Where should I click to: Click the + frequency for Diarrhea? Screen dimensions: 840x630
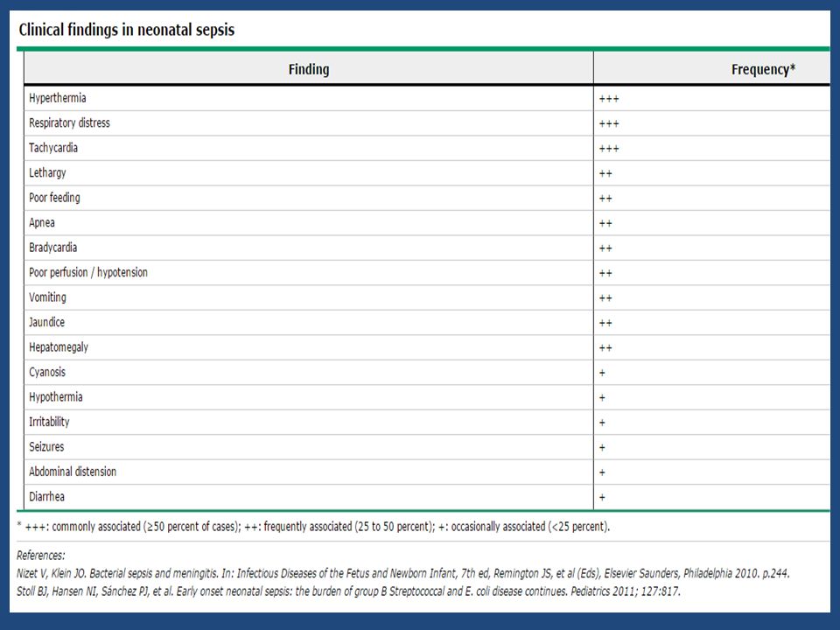pyautogui.click(x=602, y=498)
